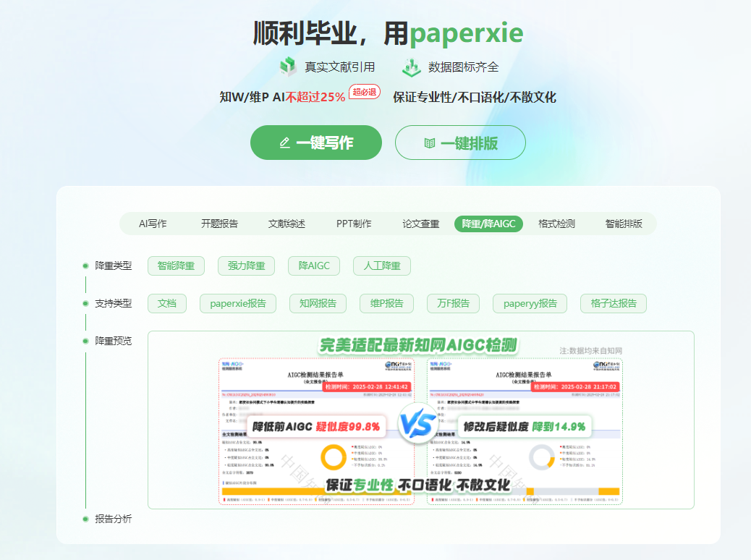Select the 降AIGC type option

pyautogui.click(x=314, y=266)
